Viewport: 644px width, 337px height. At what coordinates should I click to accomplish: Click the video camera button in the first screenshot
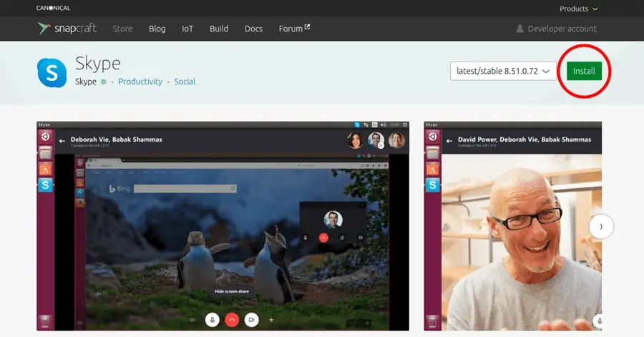(x=252, y=320)
